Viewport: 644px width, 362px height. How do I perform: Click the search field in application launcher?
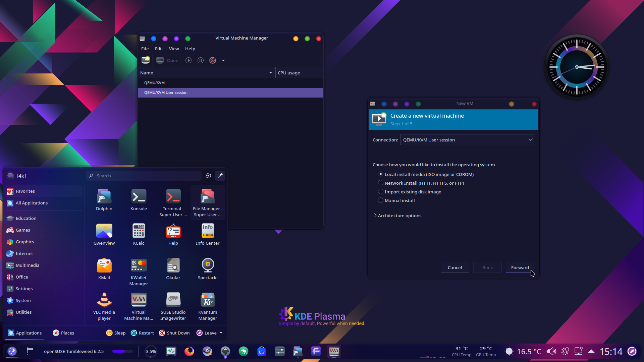tap(144, 176)
